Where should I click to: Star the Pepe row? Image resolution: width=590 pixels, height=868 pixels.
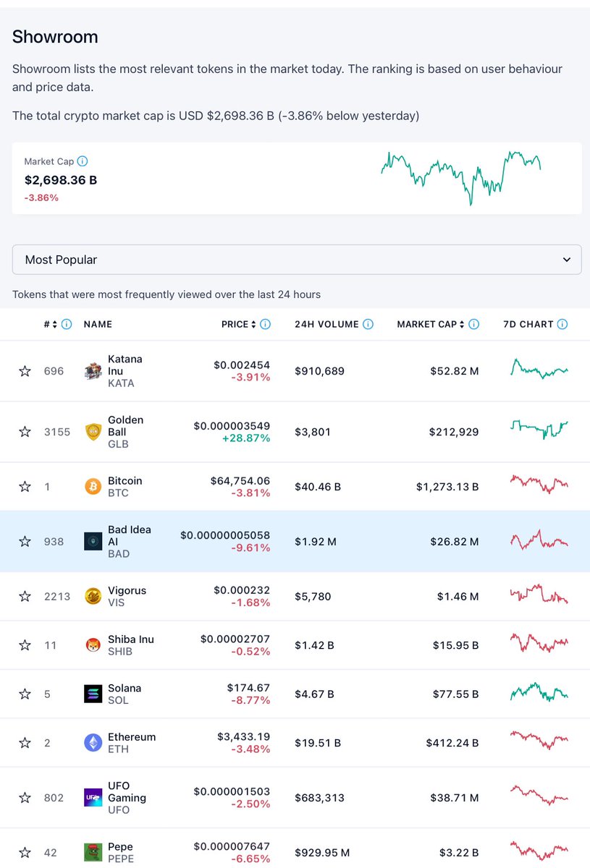click(25, 852)
